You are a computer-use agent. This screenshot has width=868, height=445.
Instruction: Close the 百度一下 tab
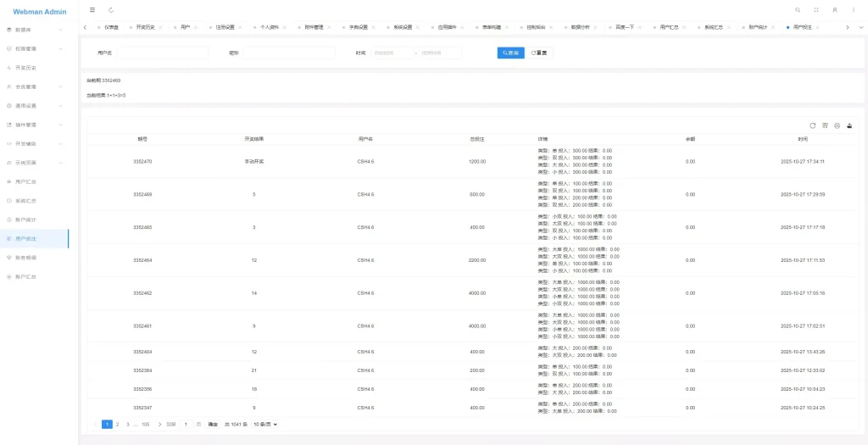pos(639,27)
